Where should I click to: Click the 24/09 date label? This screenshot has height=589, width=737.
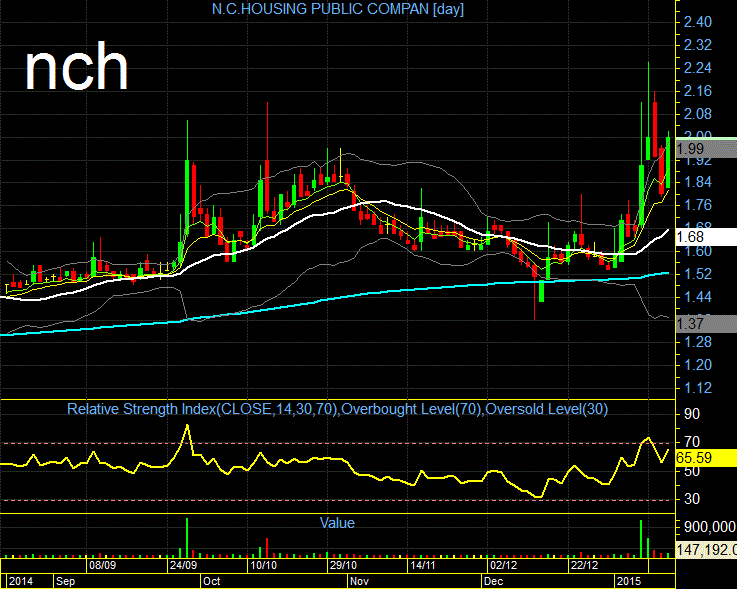tap(183, 565)
